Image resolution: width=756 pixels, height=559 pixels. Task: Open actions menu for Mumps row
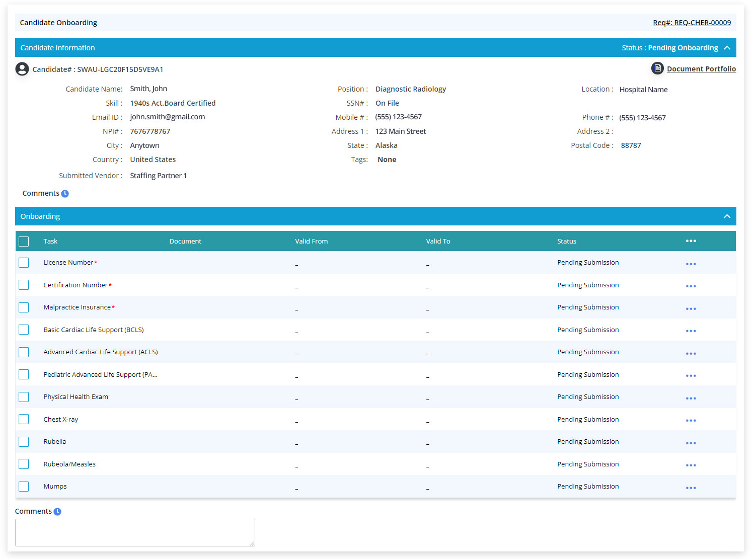pos(691,488)
